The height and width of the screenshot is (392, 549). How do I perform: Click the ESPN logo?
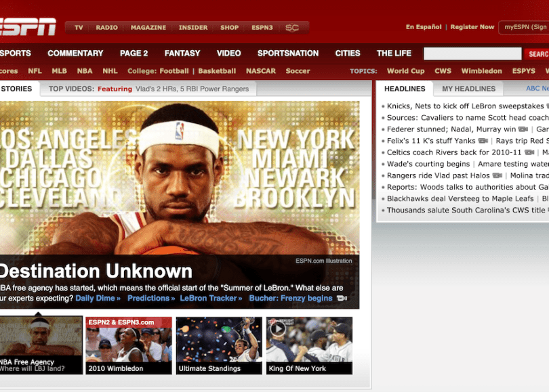click(27, 27)
